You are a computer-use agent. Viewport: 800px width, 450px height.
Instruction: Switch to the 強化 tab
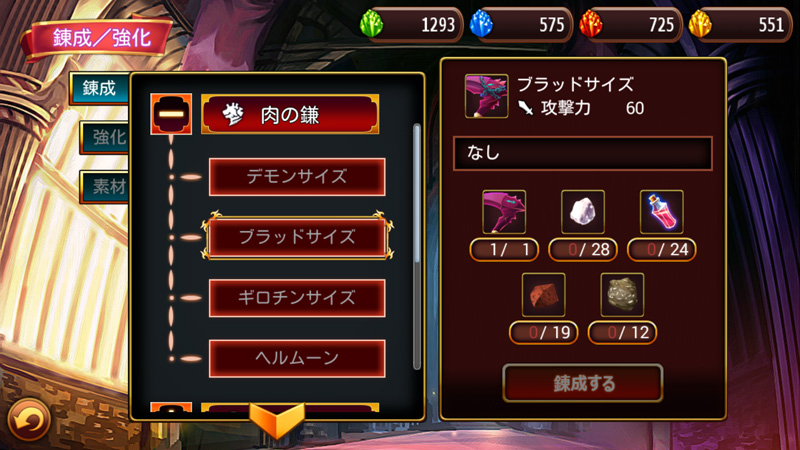pos(105,137)
